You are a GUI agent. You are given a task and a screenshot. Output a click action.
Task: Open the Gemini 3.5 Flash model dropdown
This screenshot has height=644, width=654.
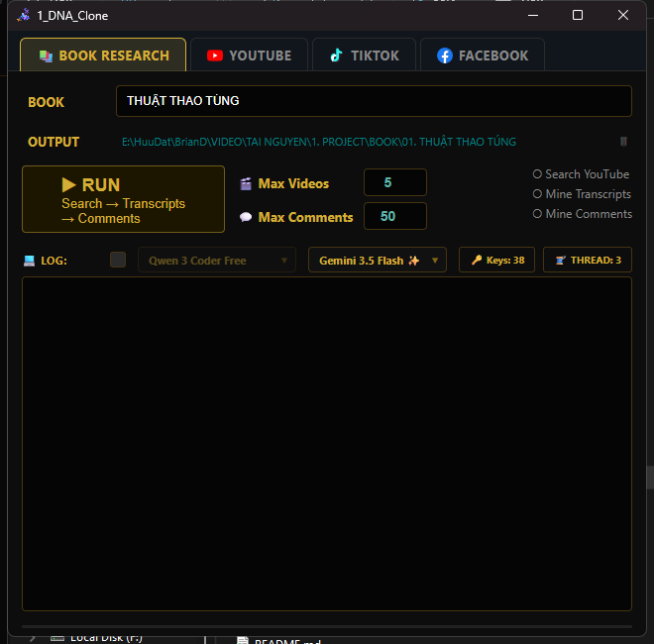[x=378, y=261]
